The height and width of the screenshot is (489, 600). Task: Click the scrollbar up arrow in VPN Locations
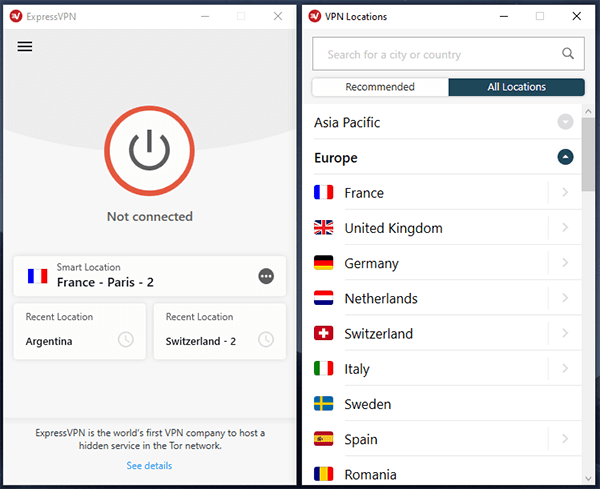tap(588, 111)
